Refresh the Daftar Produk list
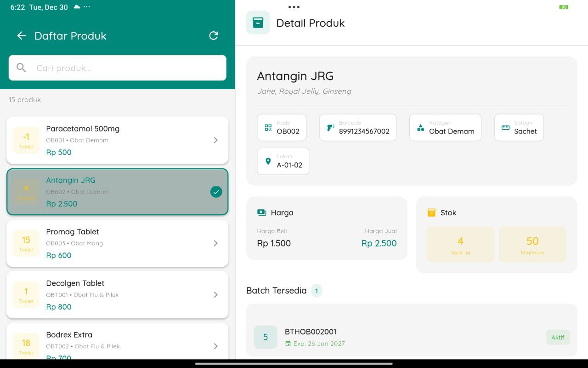The image size is (588, 368). [213, 36]
